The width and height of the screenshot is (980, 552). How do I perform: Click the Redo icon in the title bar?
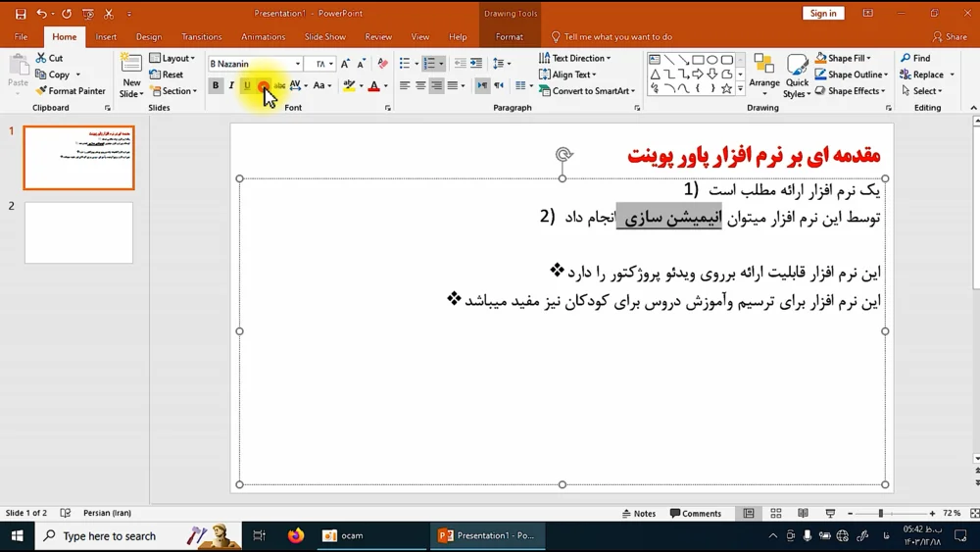[67, 13]
